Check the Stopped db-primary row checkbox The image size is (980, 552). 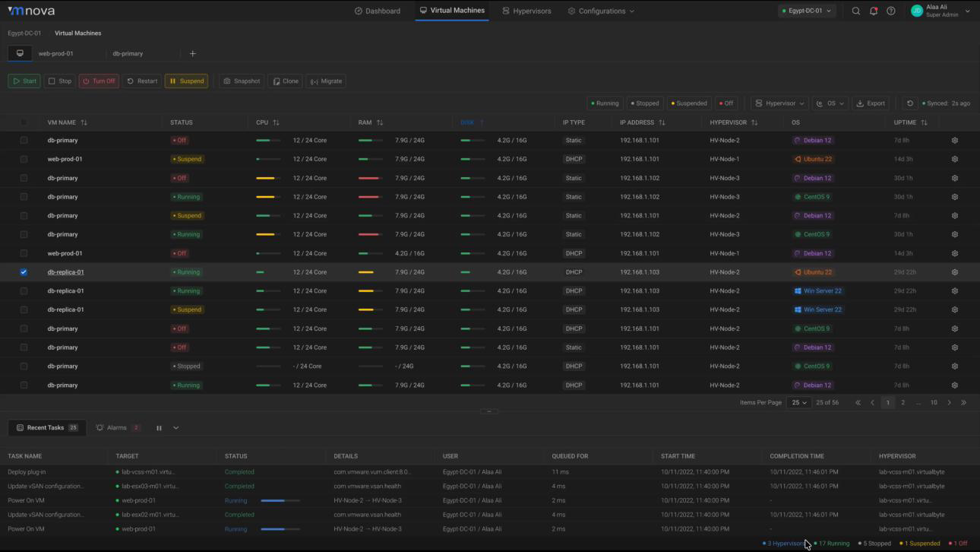[24, 366]
